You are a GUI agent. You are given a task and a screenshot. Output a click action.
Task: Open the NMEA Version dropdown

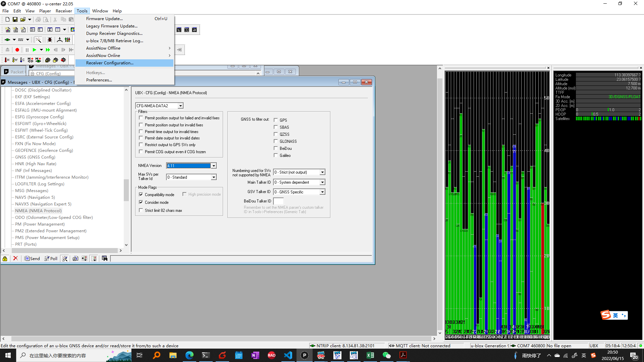pos(214,166)
